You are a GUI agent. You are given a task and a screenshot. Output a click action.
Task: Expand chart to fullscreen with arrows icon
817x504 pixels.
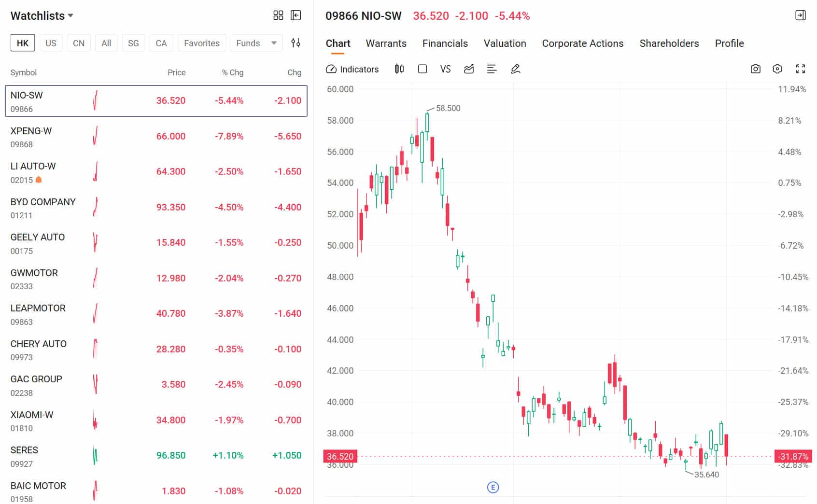pos(801,69)
